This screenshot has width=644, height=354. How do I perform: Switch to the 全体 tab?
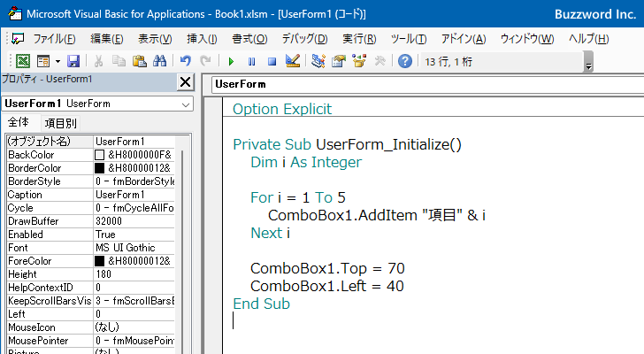(19, 122)
